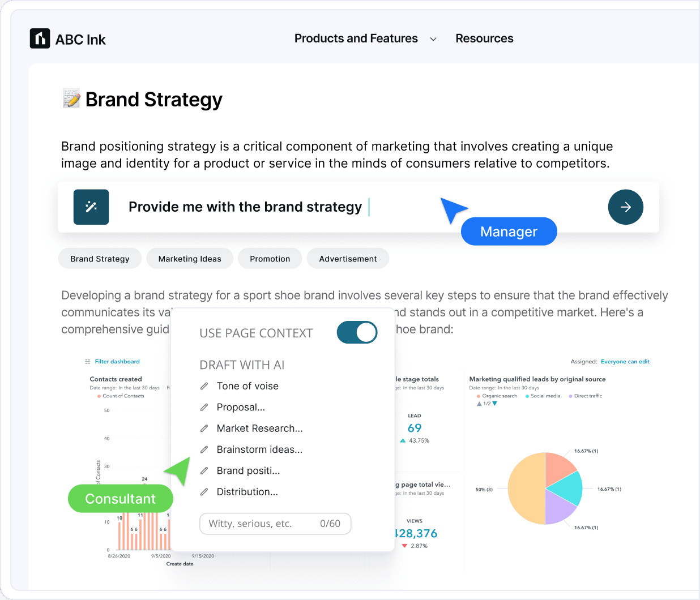Click the ABC Ink logo icon
Image resolution: width=700 pixels, height=600 pixels.
tap(40, 38)
